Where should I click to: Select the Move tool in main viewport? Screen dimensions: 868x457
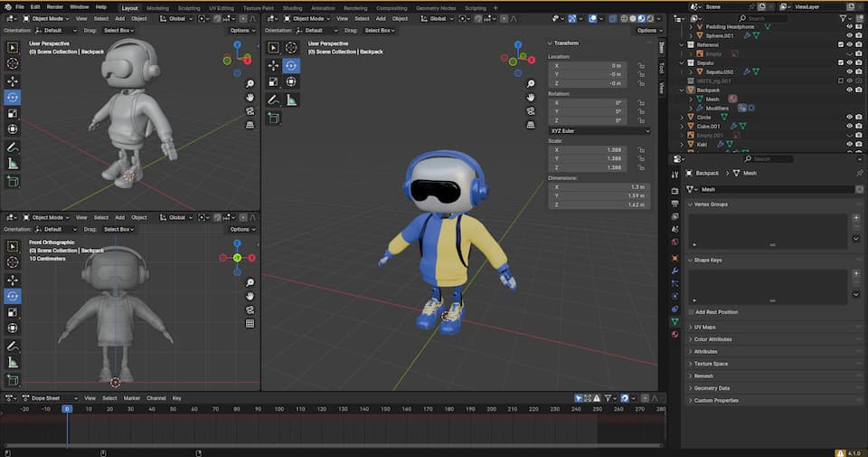[x=274, y=65]
